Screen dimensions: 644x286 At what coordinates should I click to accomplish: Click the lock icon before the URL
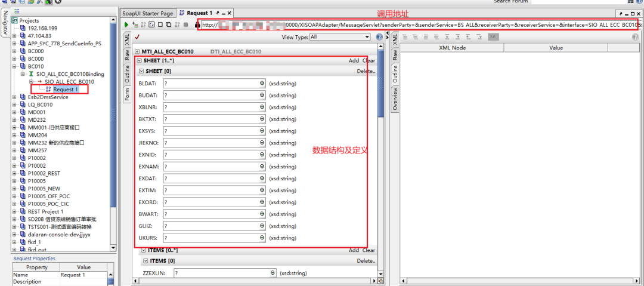pyautogui.click(x=197, y=24)
